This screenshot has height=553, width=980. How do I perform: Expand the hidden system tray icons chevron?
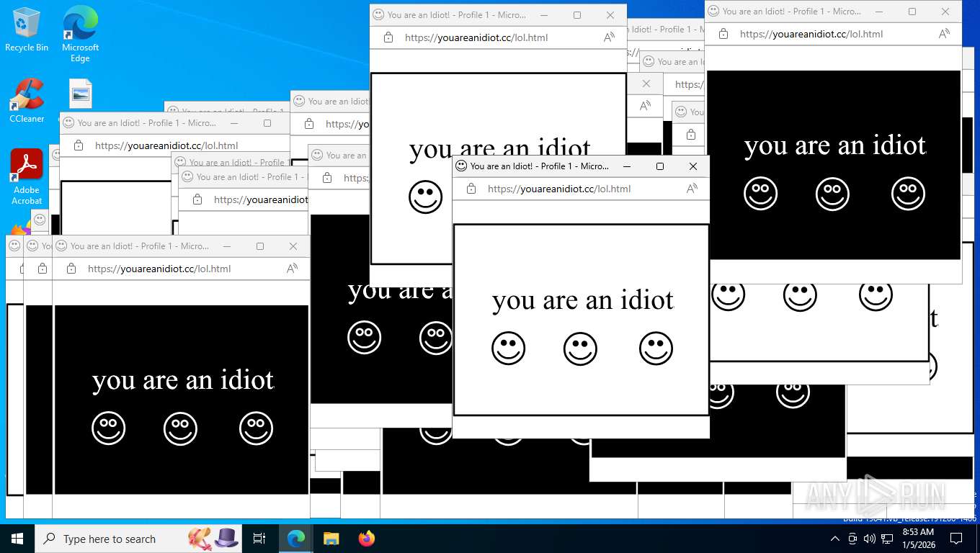point(834,539)
